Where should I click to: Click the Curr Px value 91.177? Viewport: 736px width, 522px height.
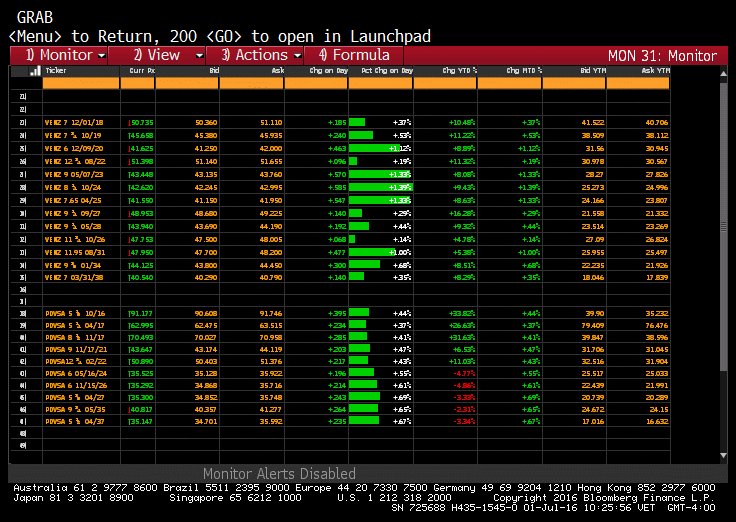(140, 314)
